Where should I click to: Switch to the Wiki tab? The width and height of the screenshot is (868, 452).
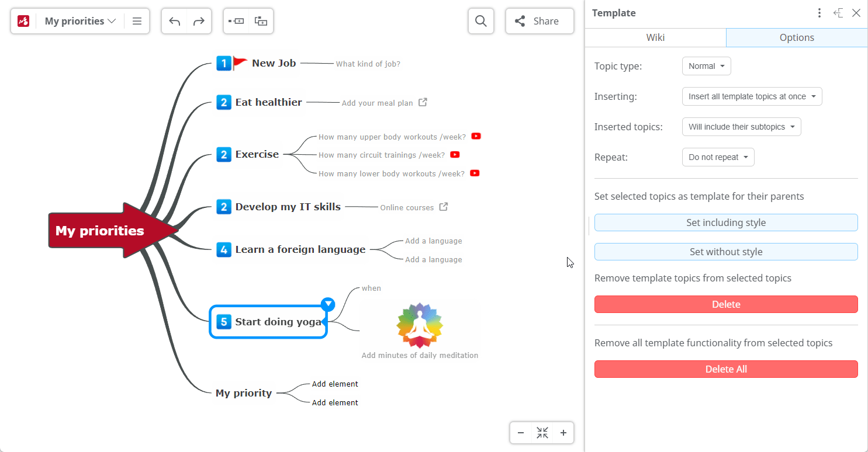[655, 37]
